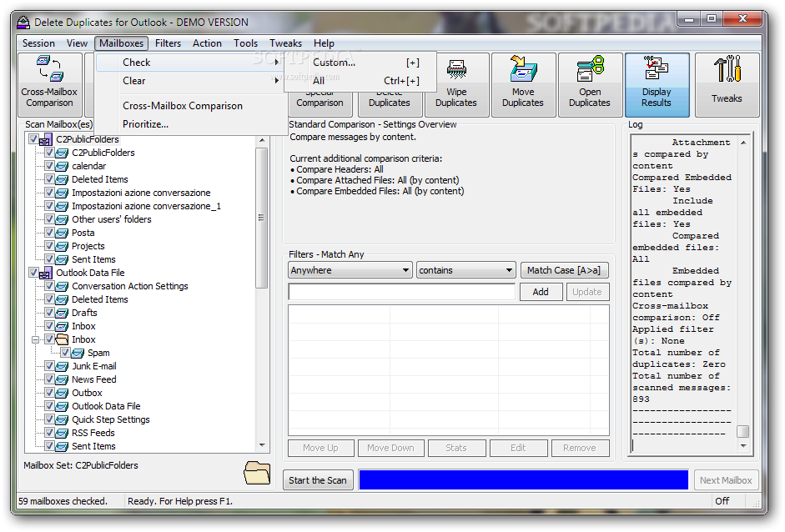Open the Tweaks tools icon
785x532 pixels.
tap(727, 68)
